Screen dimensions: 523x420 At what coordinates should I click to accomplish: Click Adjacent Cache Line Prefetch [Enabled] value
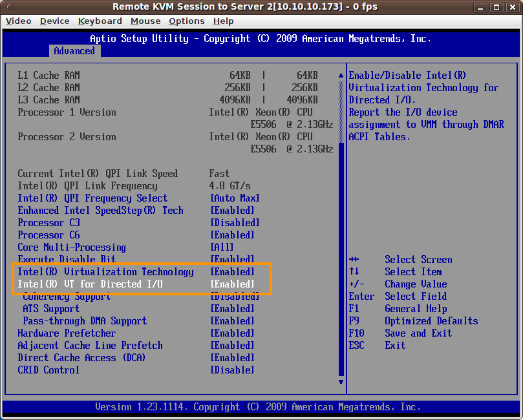(233, 346)
